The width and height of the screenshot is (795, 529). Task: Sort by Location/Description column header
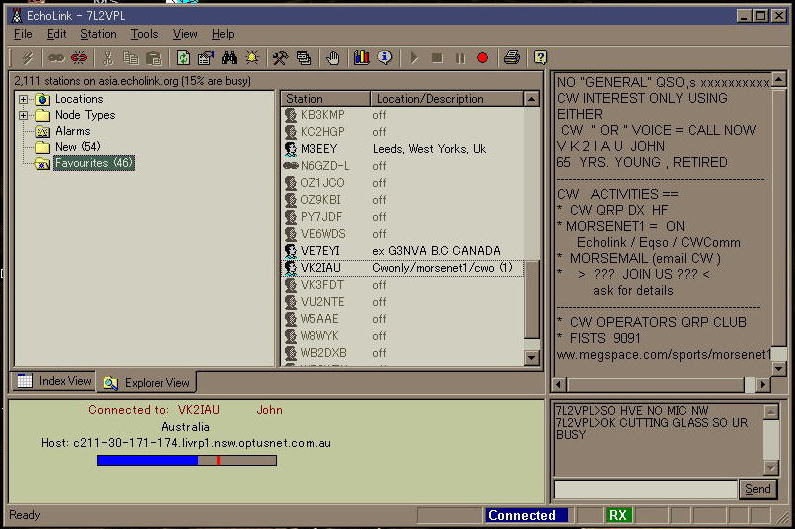click(447, 99)
